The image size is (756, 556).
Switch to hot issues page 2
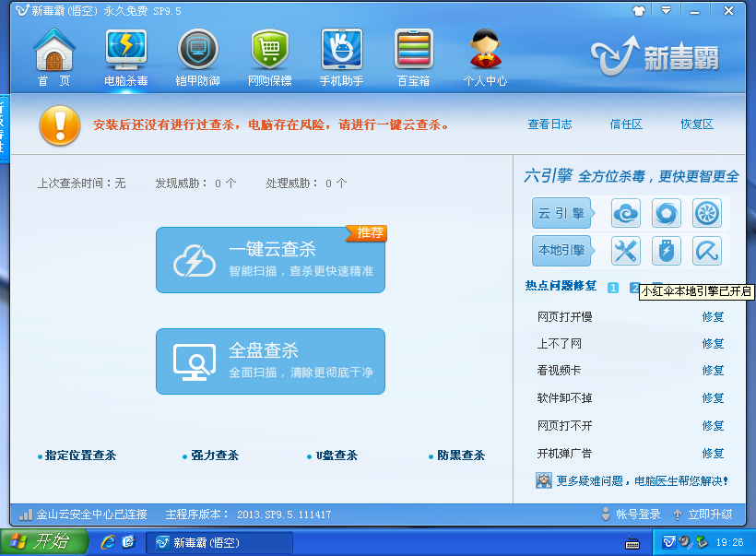[x=634, y=288]
